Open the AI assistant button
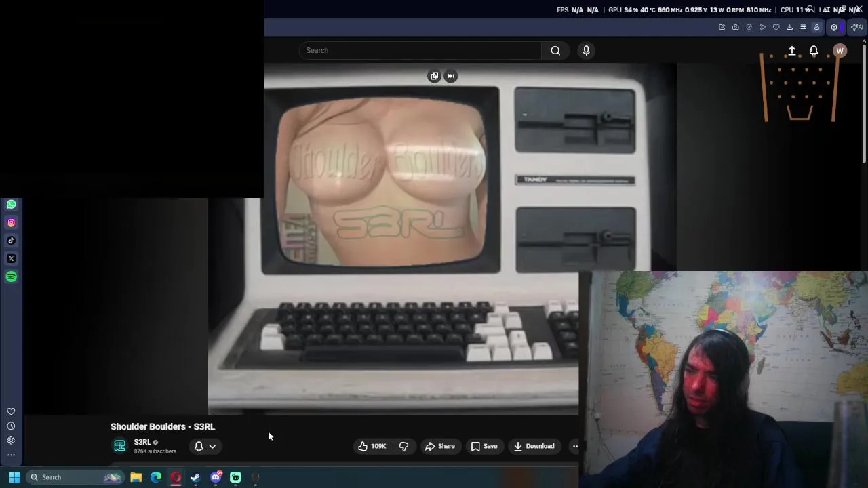The image size is (868, 488). coord(857,27)
